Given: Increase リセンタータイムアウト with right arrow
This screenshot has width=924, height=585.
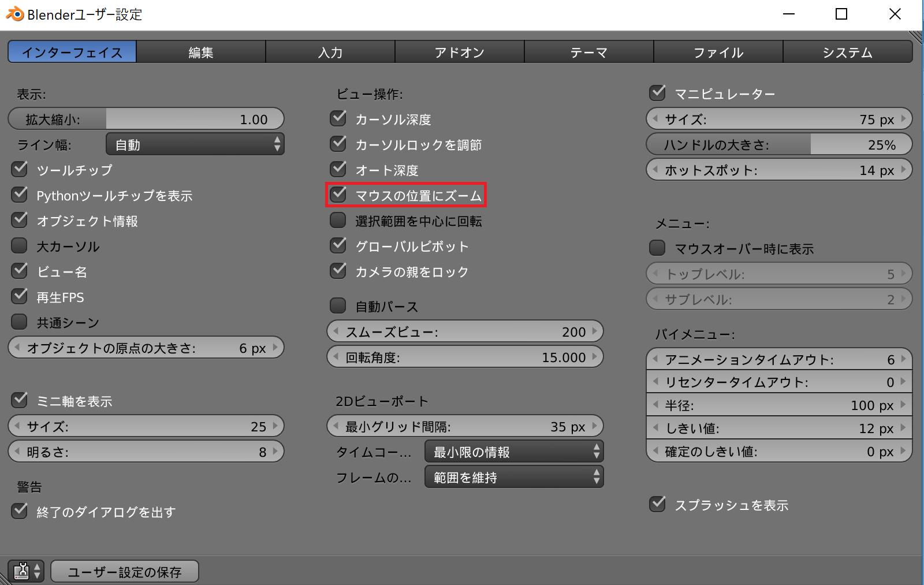Looking at the screenshot, I should pyautogui.click(x=903, y=381).
